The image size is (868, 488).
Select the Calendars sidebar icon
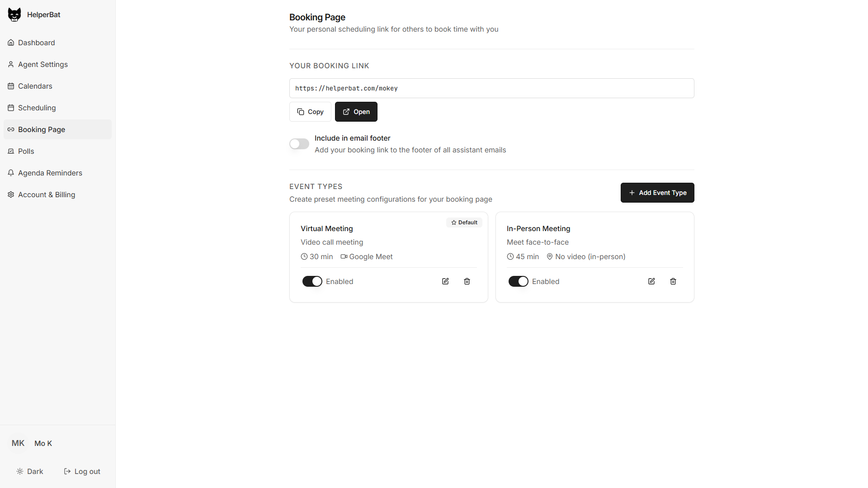click(x=11, y=86)
